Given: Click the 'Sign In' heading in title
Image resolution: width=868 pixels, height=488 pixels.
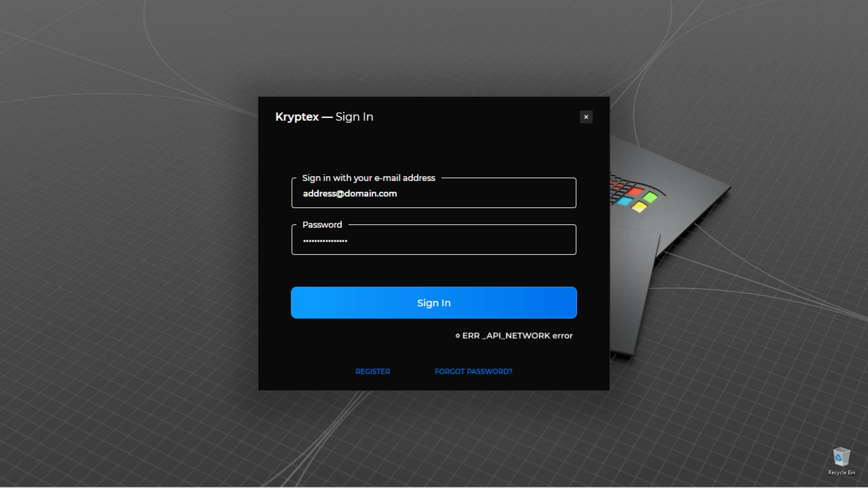Looking at the screenshot, I should pyautogui.click(x=354, y=117).
